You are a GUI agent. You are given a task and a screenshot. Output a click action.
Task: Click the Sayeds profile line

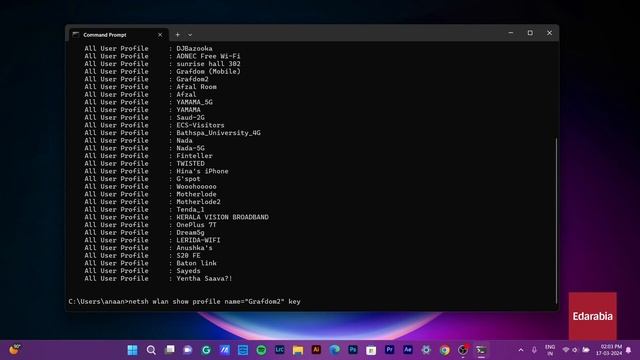142,271
